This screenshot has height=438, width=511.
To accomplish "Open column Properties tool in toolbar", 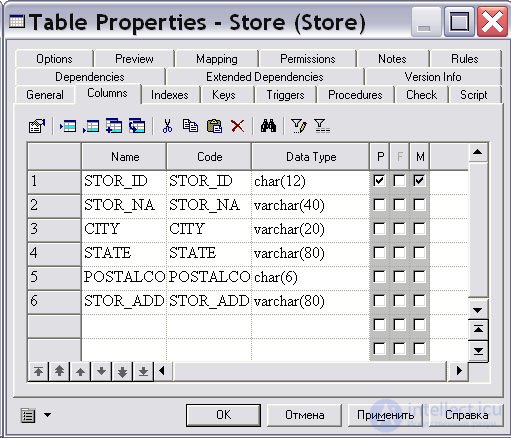I will [37, 126].
